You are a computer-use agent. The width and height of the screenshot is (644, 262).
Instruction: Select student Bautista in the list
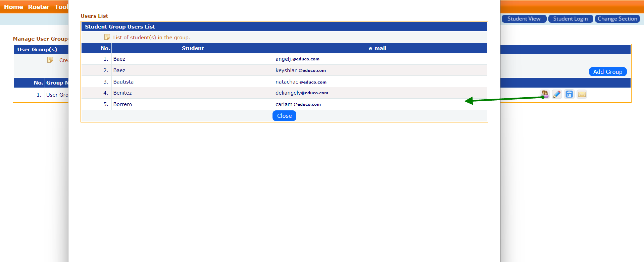(123, 82)
